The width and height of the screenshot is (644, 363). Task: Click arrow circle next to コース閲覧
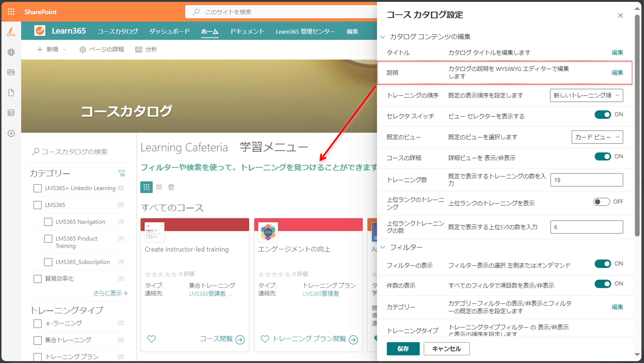(x=240, y=340)
